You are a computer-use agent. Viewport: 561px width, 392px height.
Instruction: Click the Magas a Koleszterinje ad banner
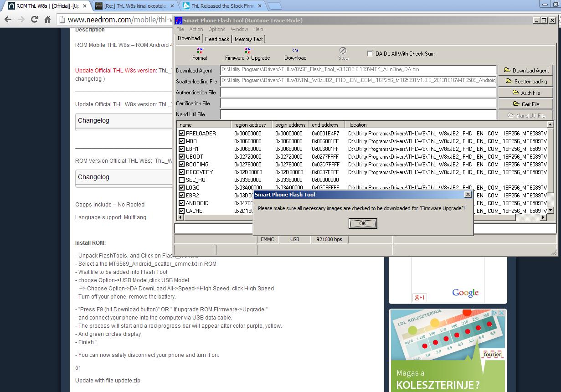[448, 350]
